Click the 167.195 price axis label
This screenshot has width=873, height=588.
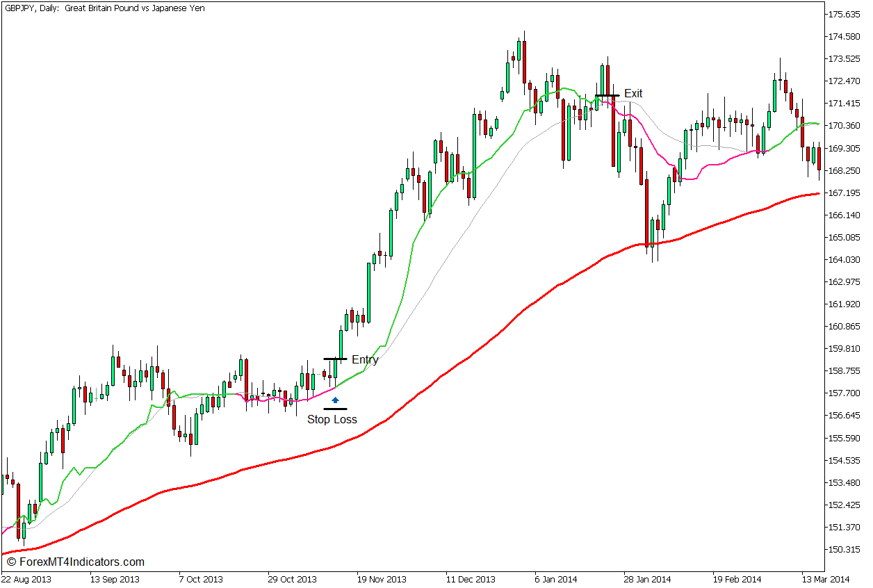pyautogui.click(x=842, y=193)
